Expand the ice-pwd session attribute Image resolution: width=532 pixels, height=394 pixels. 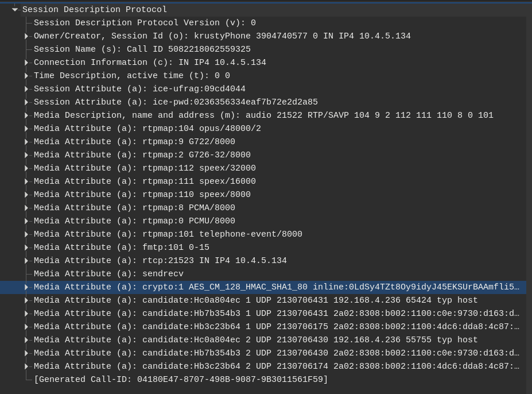(26, 102)
